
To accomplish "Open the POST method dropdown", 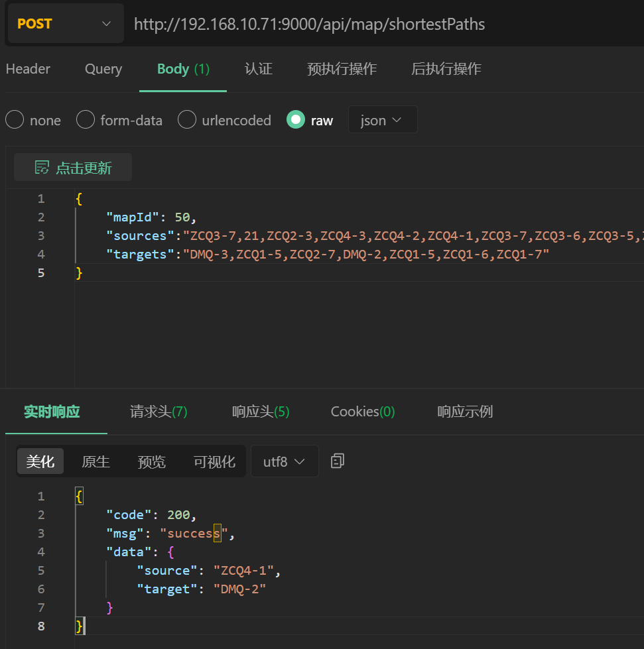I will point(64,24).
